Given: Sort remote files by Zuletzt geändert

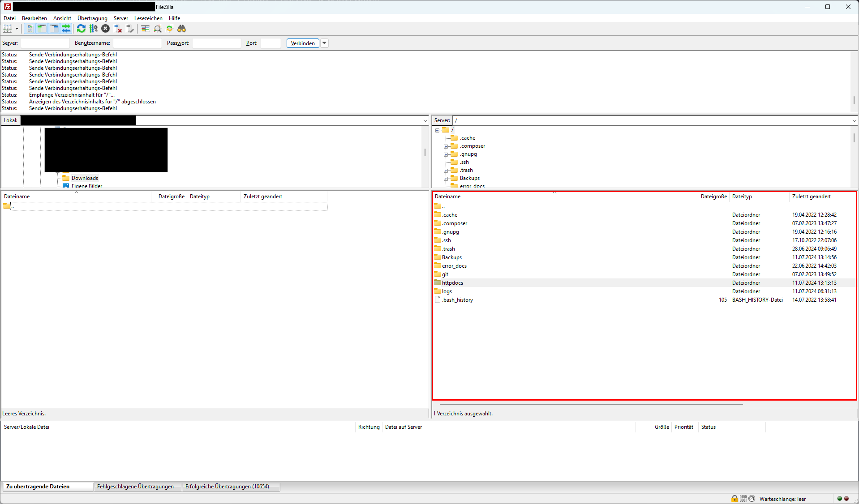Looking at the screenshot, I should [811, 196].
